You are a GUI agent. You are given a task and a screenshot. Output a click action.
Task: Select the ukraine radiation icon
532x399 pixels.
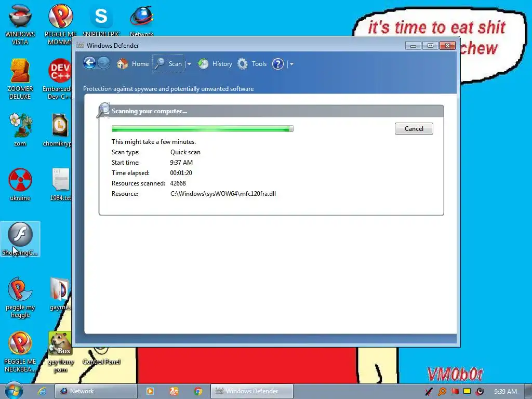[20, 184]
